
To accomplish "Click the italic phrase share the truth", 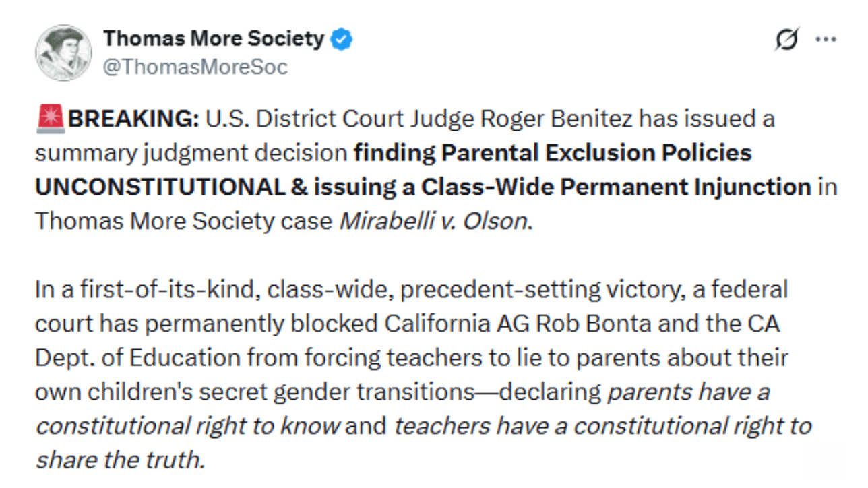I will pyautogui.click(x=119, y=460).
